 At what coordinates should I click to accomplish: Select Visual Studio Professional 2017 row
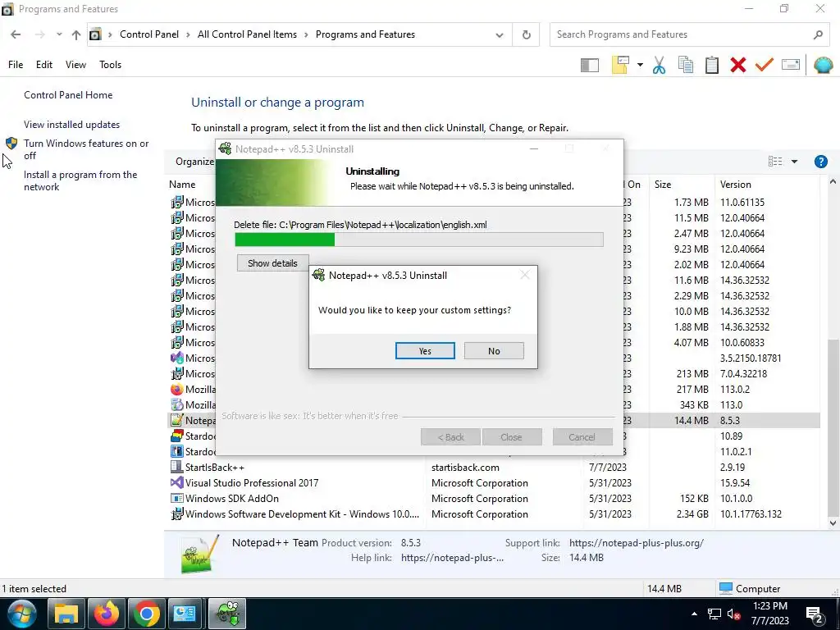[x=494, y=482]
